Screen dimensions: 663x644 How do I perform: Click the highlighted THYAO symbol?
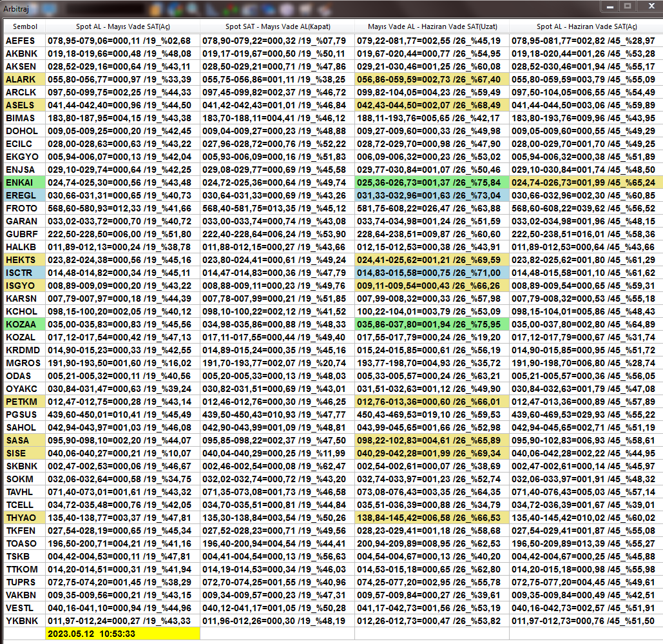coord(24,518)
